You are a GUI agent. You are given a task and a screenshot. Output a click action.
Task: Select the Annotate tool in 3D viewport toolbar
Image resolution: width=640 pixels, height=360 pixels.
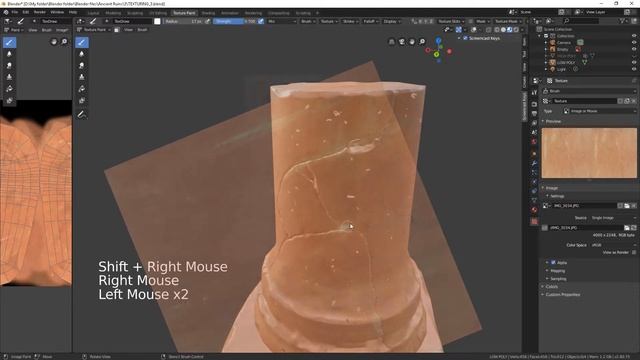coord(82,115)
